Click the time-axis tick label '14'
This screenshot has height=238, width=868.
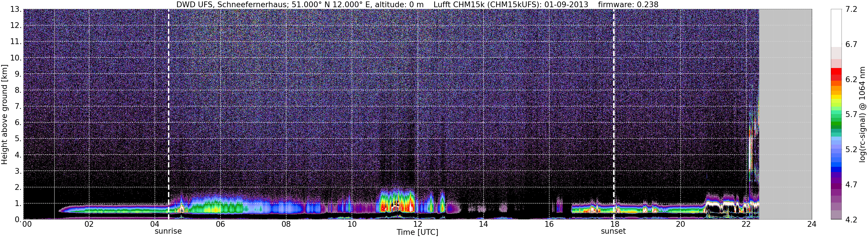pos(483,224)
